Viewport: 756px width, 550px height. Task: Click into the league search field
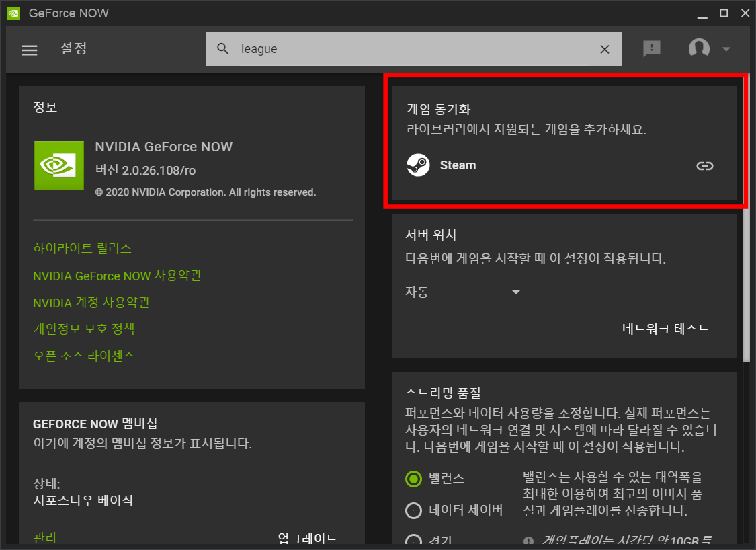(414, 49)
